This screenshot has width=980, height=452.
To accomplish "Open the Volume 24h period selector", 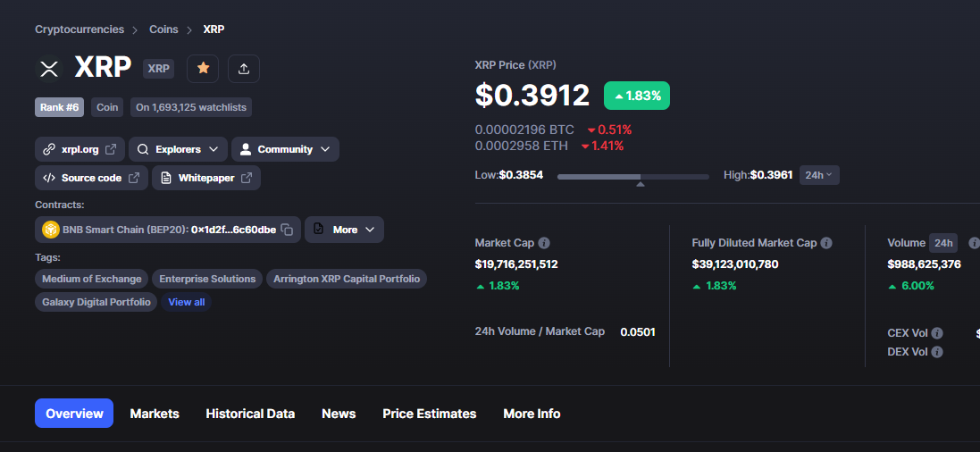I will click(943, 243).
